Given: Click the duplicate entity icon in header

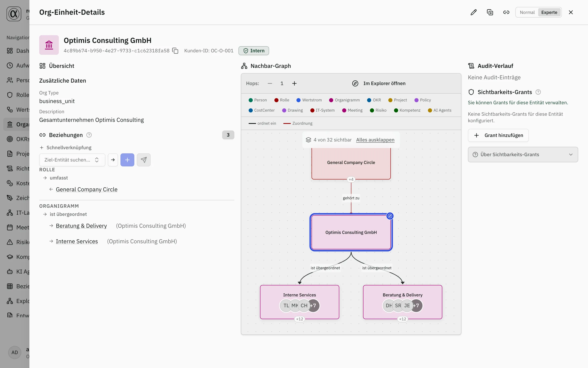Looking at the screenshot, I should [490, 12].
